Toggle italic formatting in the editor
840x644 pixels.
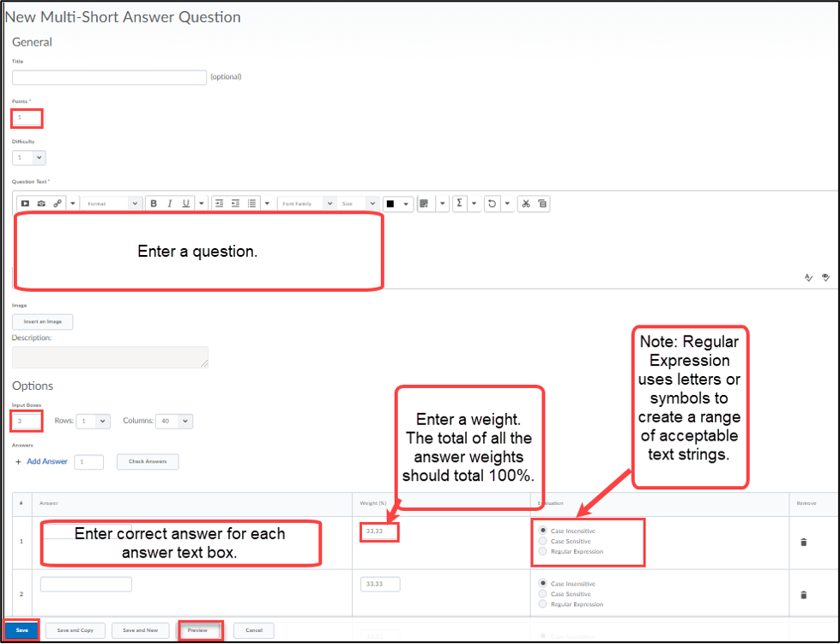pos(170,204)
